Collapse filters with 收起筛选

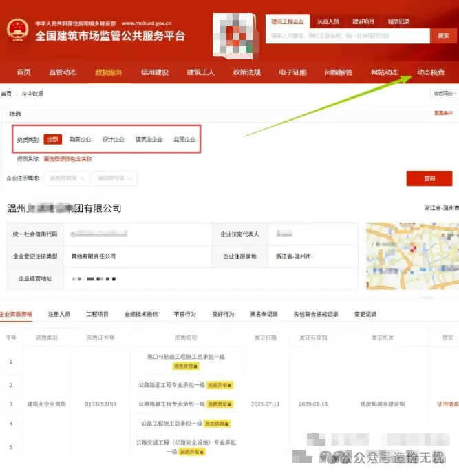point(445,94)
